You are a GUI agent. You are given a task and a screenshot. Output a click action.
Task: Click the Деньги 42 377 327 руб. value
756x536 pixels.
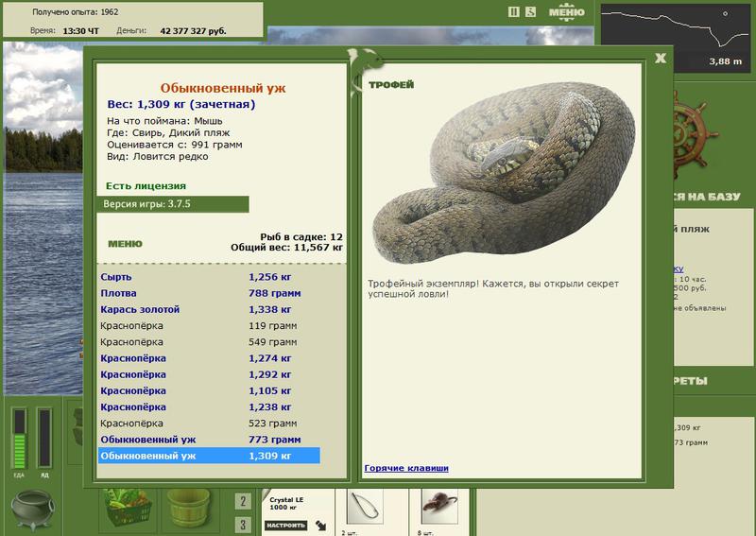[x=193, y=31]
